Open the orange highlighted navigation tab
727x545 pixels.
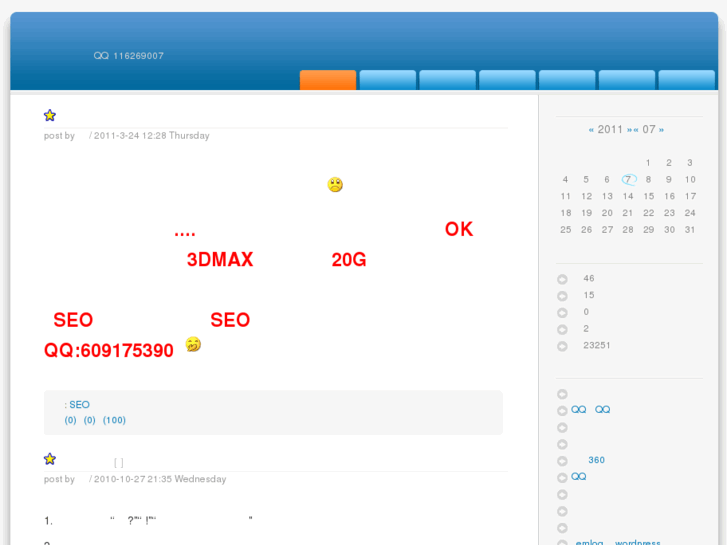[328, 80]
